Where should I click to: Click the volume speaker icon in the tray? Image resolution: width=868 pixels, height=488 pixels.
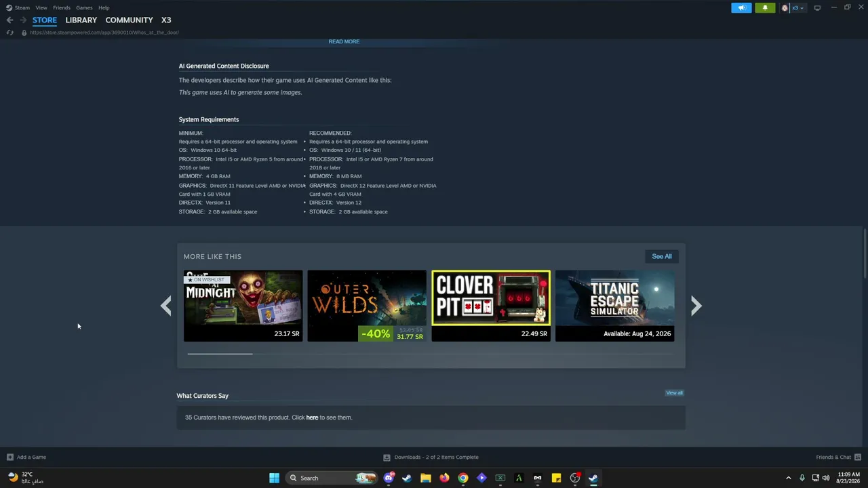click(x=826, y=478)
